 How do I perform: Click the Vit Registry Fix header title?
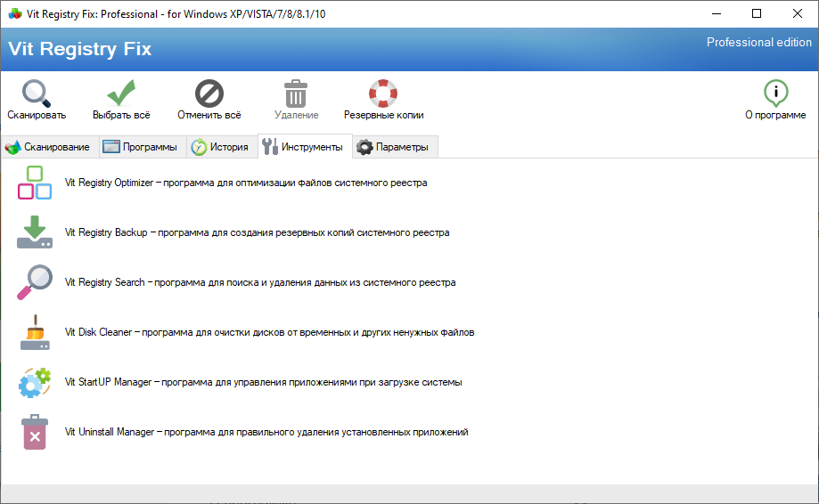[80, 48]
